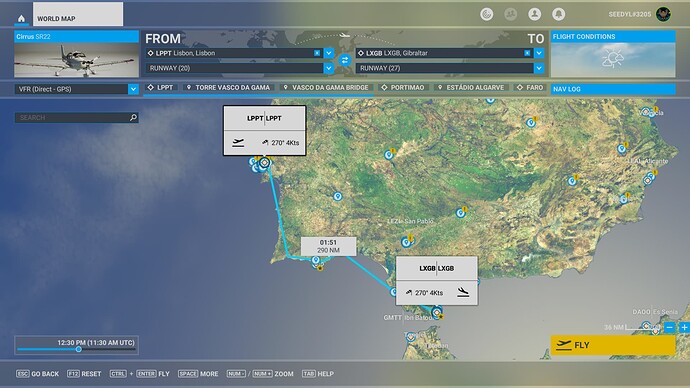Zoom out the map with minus button
This screenshot has height=388, width=690.
click(669, 328)
